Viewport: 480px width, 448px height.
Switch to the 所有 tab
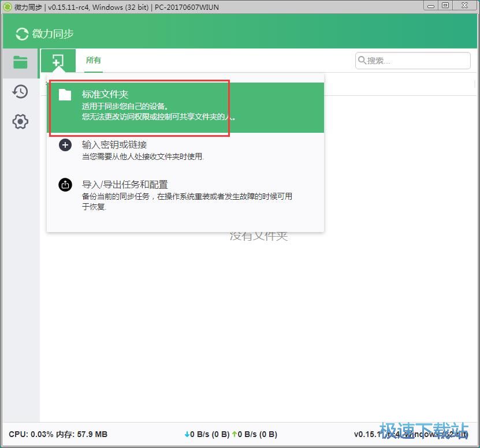(93, 59)
